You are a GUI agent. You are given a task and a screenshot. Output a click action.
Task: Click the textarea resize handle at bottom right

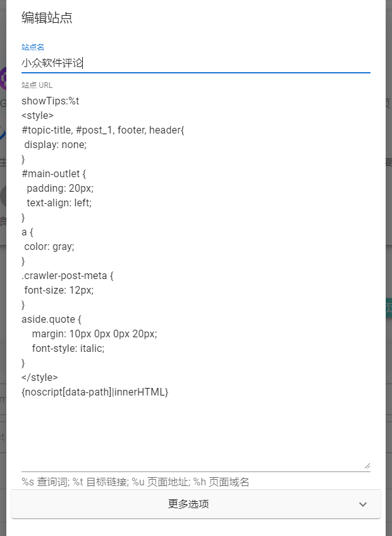coord(367,465)
